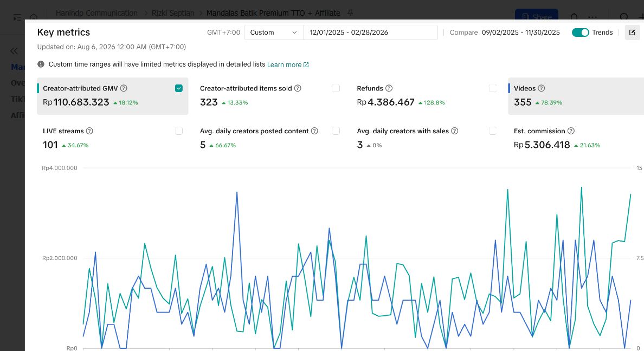Image resolution: width=644 pixels, height=351 pixels.
Task: Click the LIVE streams value 101
Action: click(x=50, y=145)
